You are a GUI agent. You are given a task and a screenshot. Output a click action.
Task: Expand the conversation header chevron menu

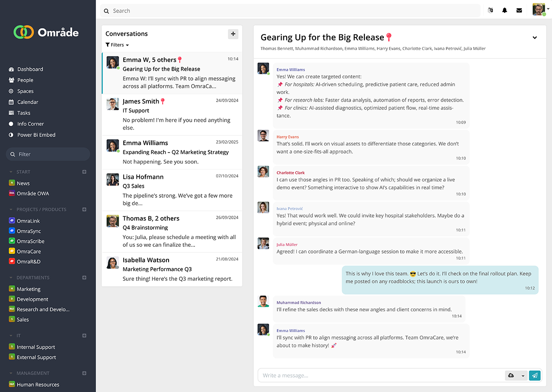pyautogui.click(x=535, y=38)
